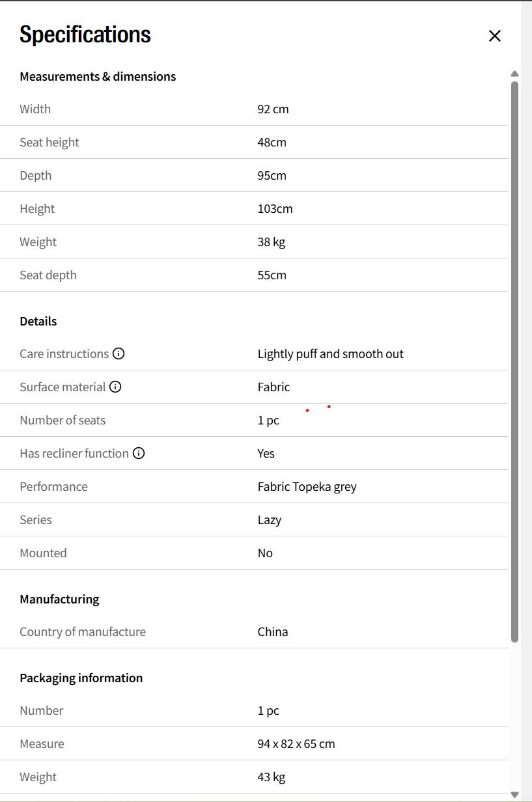Open info icon beside Care instructions
The width and height of the screenshot is (532, 802).
[x=119, y=353]
